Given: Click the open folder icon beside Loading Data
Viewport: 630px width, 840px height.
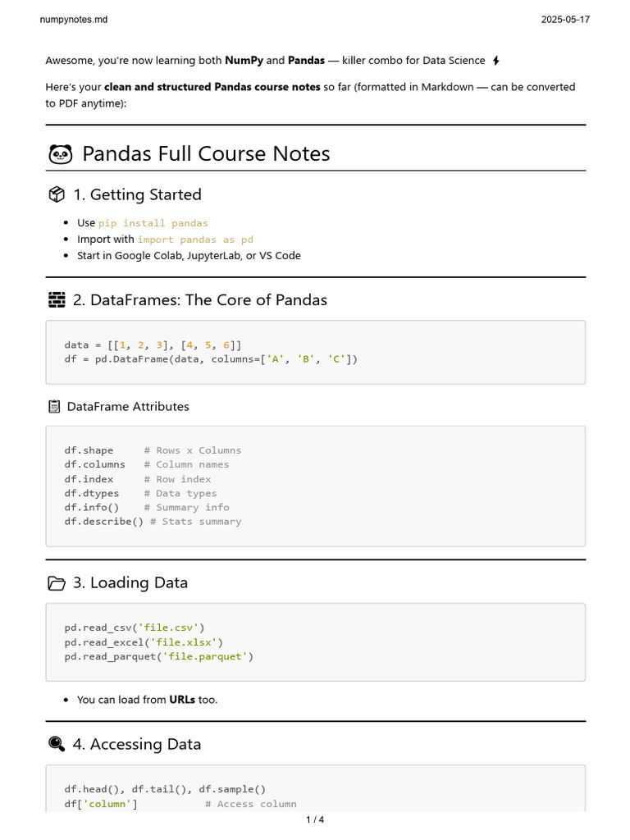Looking at the screenshot, I should pos(57,583).
